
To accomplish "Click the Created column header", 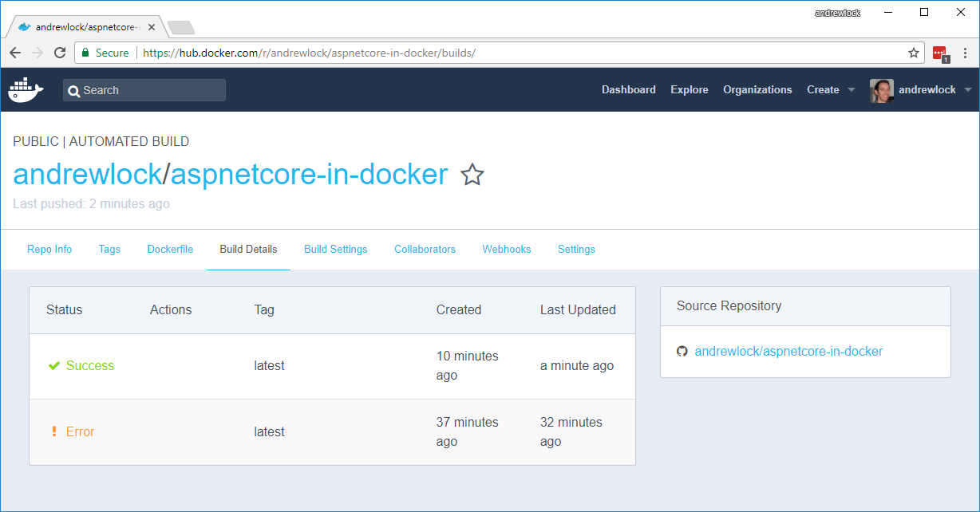I will 459,309.
